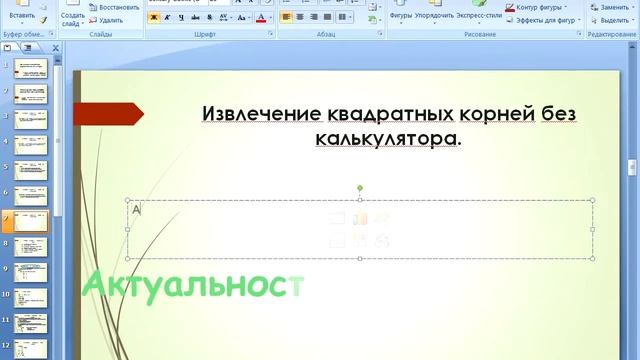The image size is (640, 360).
Task: Toggle underline Ч formatting
Action: [x=181, y=18]
